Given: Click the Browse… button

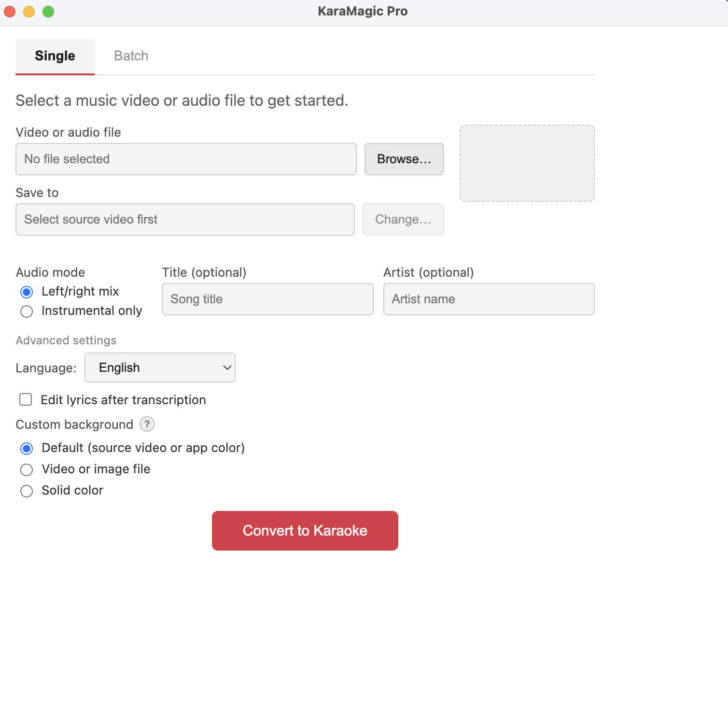Looking at the screenshot, I should [x=404, y=159].
